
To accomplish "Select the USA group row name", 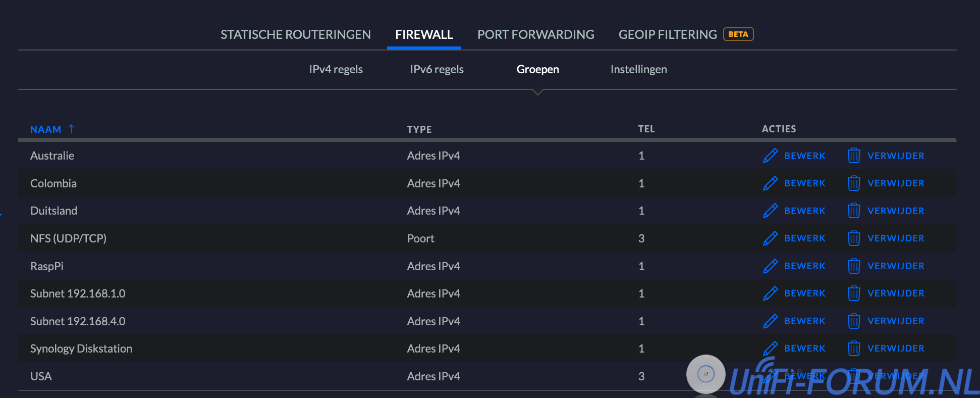I will pyautogui.click(x=41, y=376).
